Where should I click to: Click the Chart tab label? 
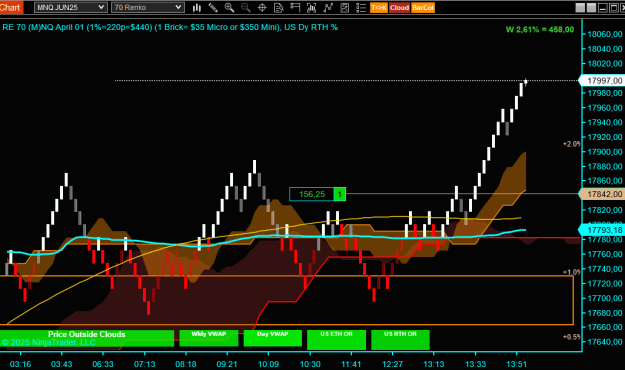pos(11,7)
